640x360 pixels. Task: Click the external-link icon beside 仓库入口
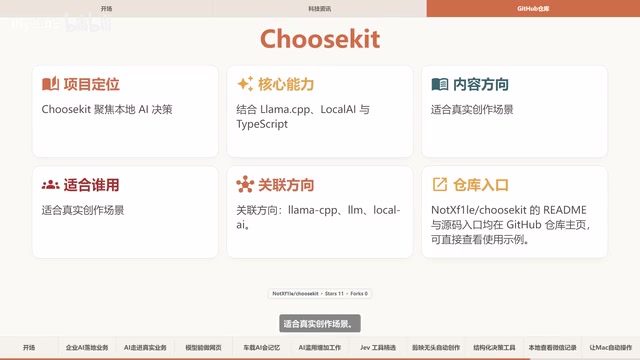pos(440,184)
